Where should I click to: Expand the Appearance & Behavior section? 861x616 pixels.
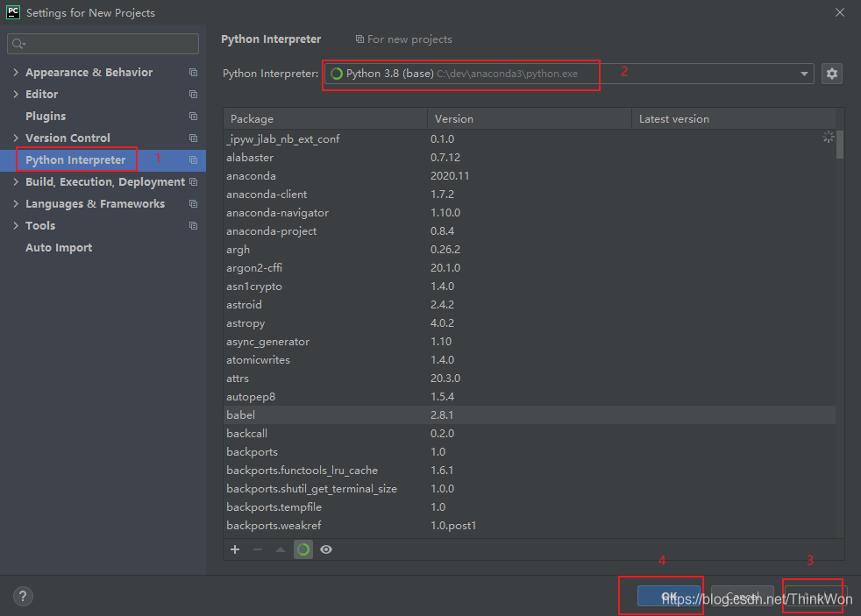16,73
